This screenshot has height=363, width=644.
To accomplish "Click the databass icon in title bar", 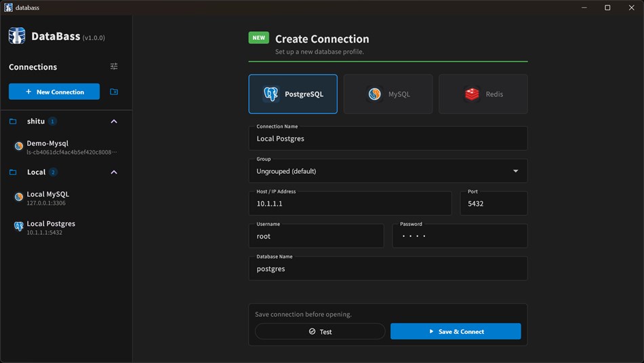I will tap(8, 7).
